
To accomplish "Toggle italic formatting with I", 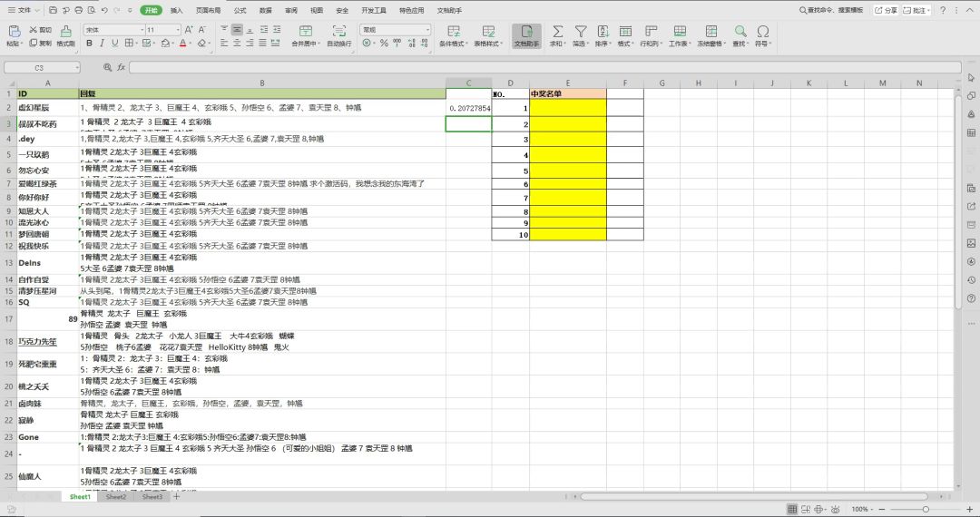I will pos(102,44).
